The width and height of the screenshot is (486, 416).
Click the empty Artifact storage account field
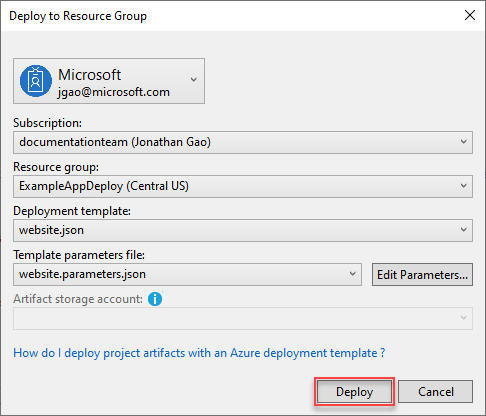pos(243,318)
